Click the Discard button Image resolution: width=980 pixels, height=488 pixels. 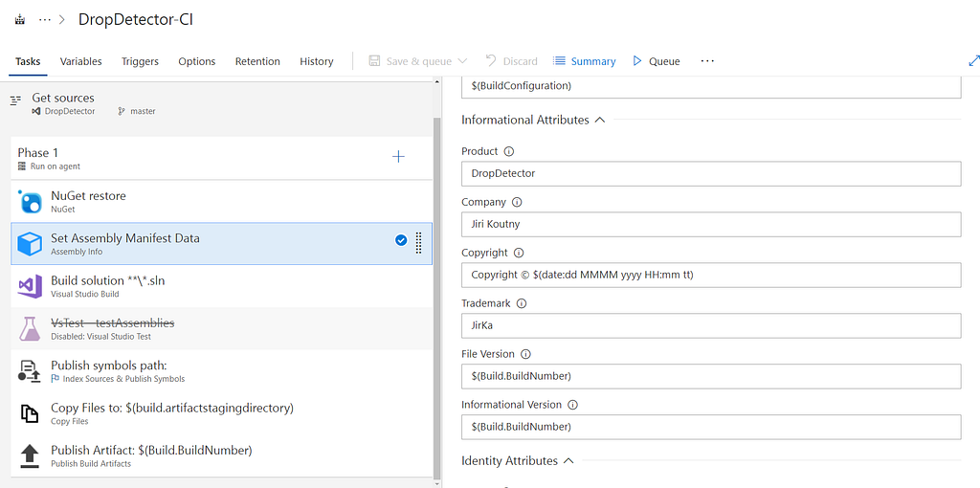(511, 61)
